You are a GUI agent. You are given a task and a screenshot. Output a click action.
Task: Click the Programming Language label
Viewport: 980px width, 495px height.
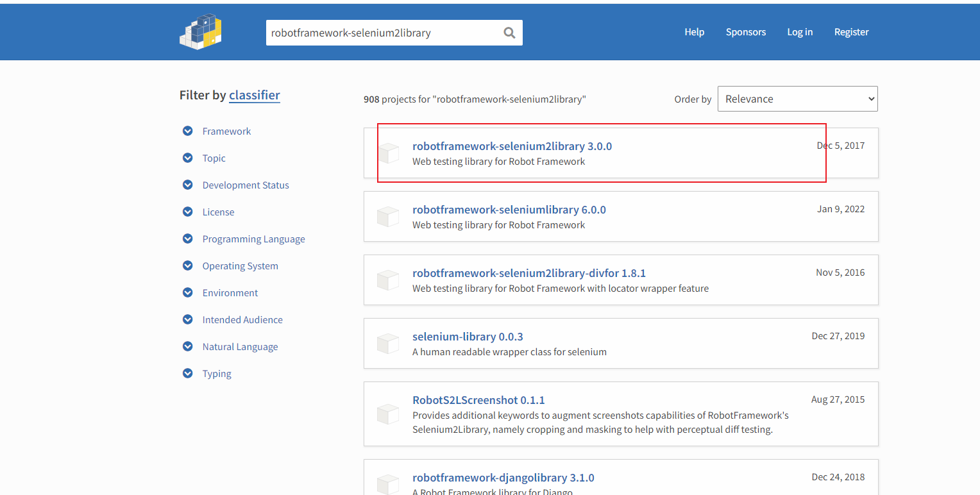pos(253,239)
